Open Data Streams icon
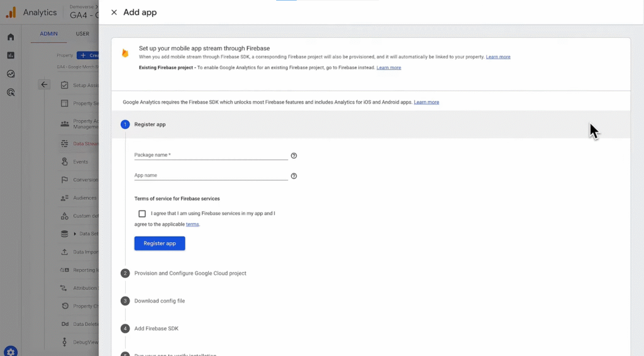Screen dimensions: 644x356 click(x=65, y=143)
